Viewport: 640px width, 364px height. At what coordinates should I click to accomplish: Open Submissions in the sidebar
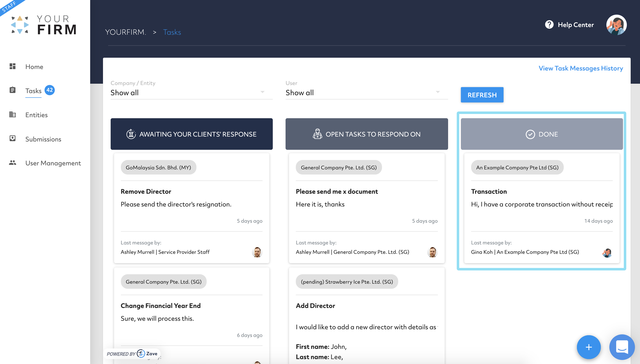(43, 139)
